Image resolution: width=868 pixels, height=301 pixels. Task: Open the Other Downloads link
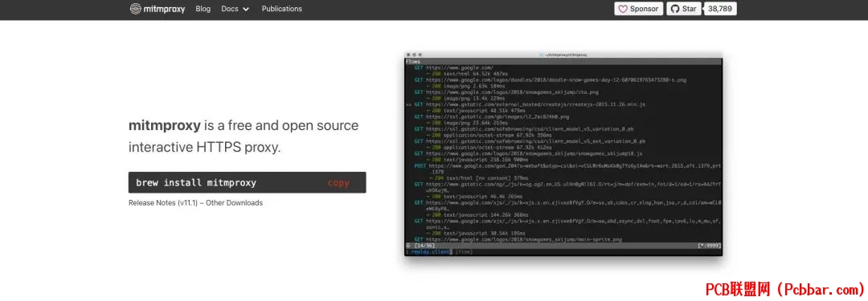pos(233,203)
